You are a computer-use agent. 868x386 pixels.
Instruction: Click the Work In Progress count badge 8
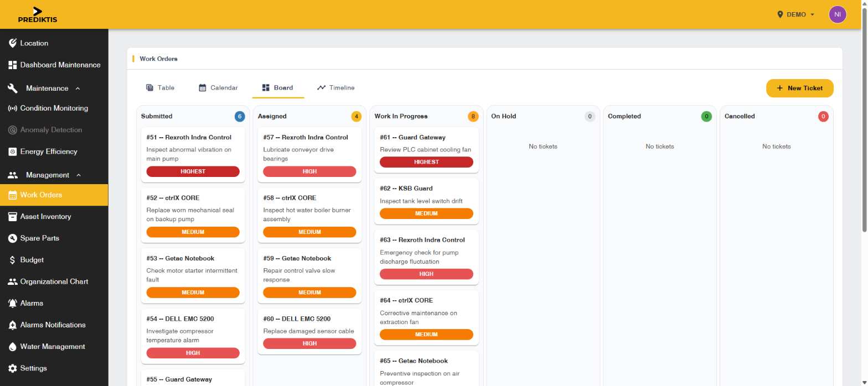[473, 117]
